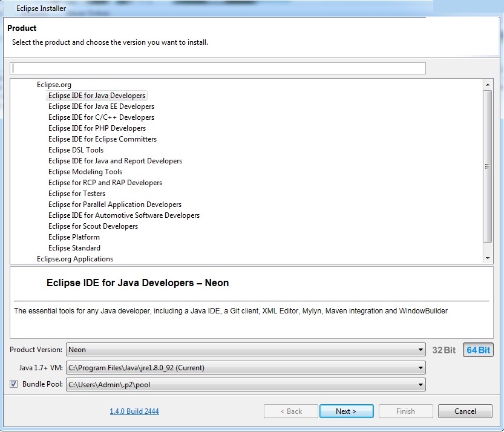Viewport: 504px width, 432px height.
Task: Pick Eclipse Modeling Tools
Action: pos(85,172)
